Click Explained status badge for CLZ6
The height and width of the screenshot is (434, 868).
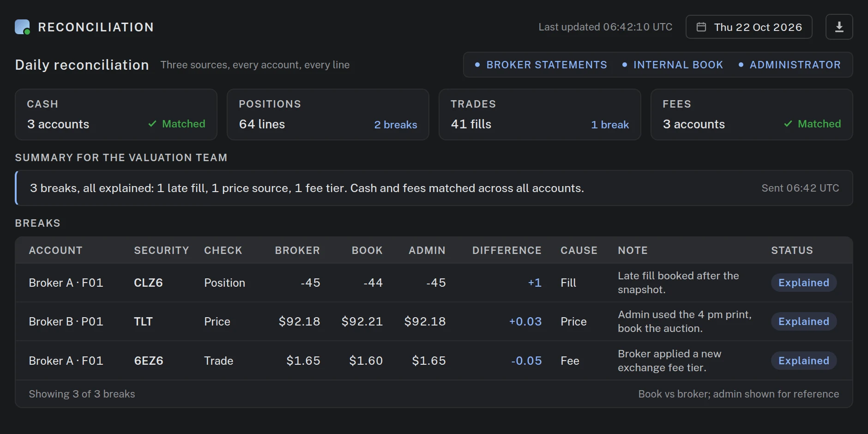(x=804, y=283)
